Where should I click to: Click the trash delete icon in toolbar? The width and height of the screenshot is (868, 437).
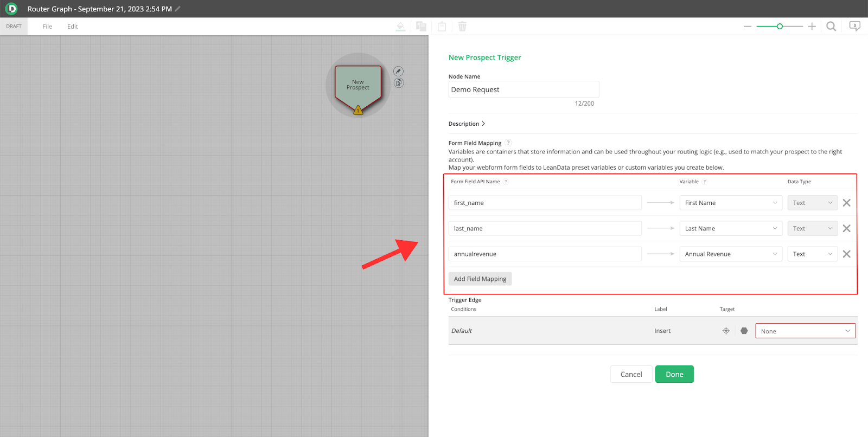tap(462, 27)
